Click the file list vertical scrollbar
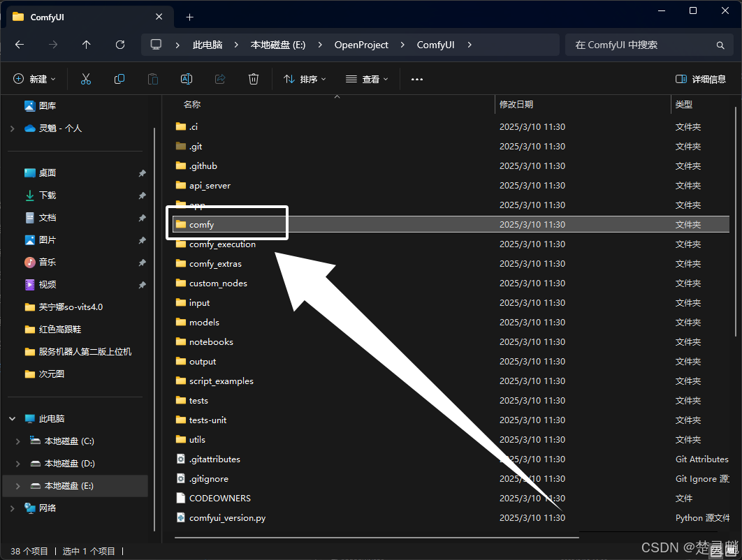This screenshot has width=742, height=560. pyautogui.click(x=736, y=221)
